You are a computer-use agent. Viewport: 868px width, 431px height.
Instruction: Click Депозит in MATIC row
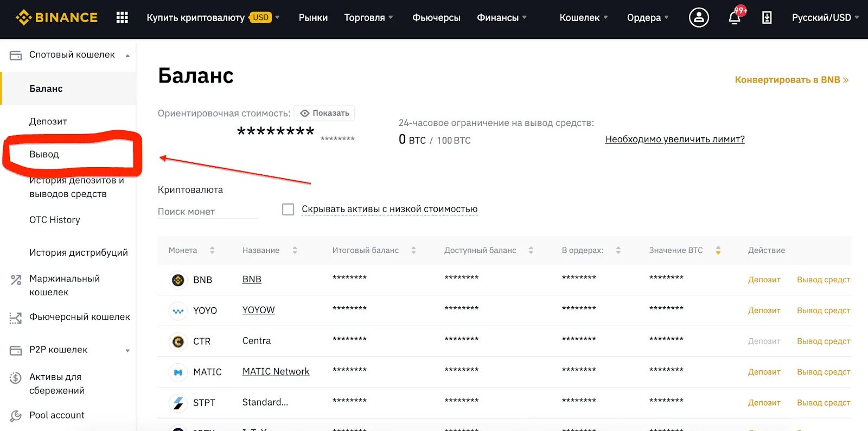(764, 372)
